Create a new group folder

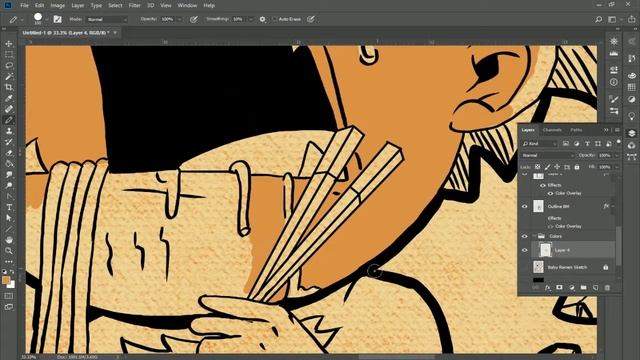[583, 288]
